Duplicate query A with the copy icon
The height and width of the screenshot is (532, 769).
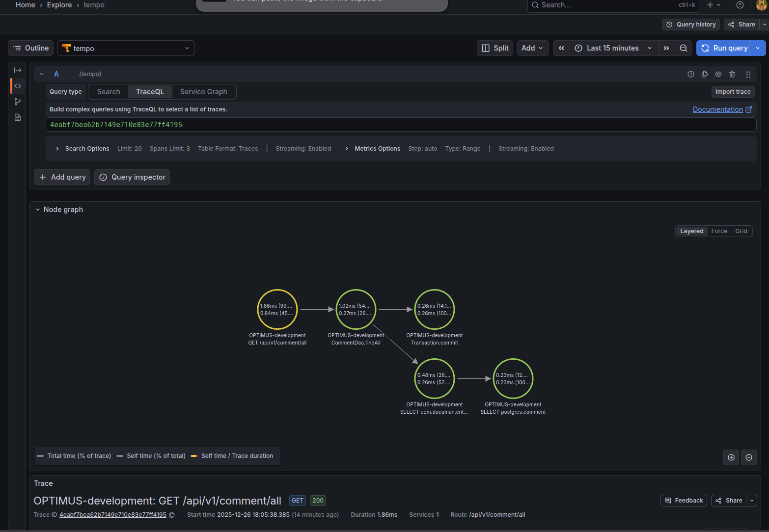[705, 74]
